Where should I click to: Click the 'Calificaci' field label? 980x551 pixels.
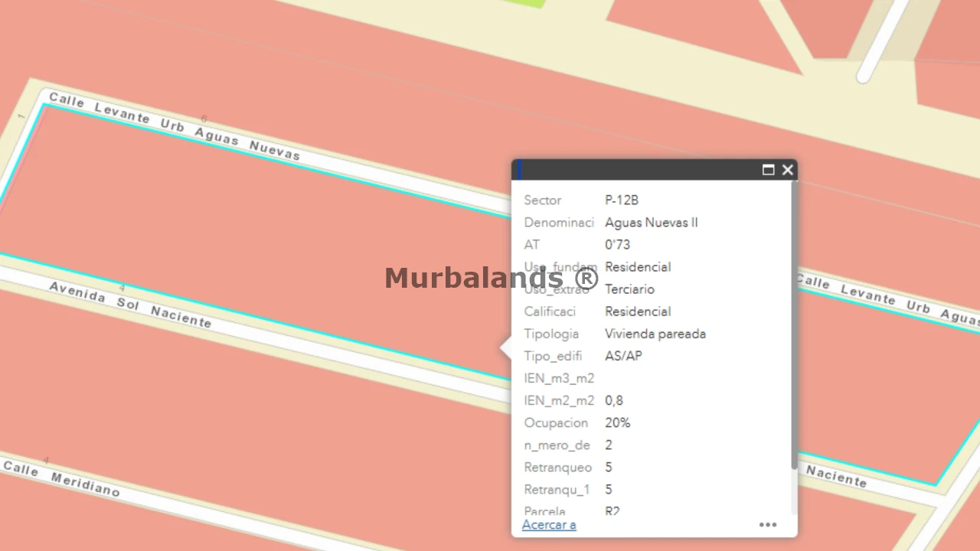(550, 311)
